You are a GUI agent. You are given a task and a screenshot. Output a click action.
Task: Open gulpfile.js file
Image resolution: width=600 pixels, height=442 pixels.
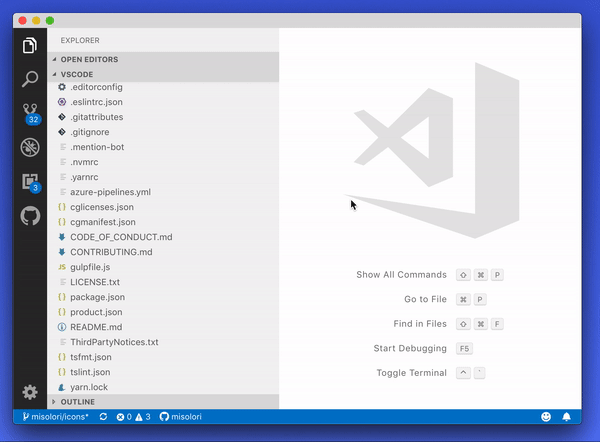(163, 267)
